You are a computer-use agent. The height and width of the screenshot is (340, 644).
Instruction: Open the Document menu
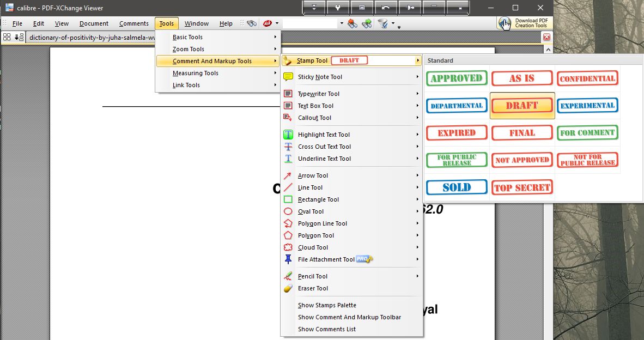tap(94, 23)
